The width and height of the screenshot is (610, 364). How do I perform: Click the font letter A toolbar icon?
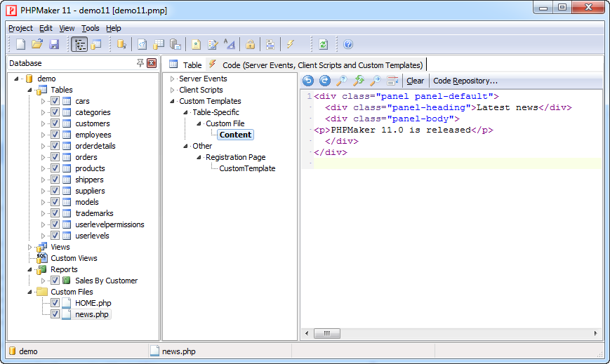click(x=230, y=44)
